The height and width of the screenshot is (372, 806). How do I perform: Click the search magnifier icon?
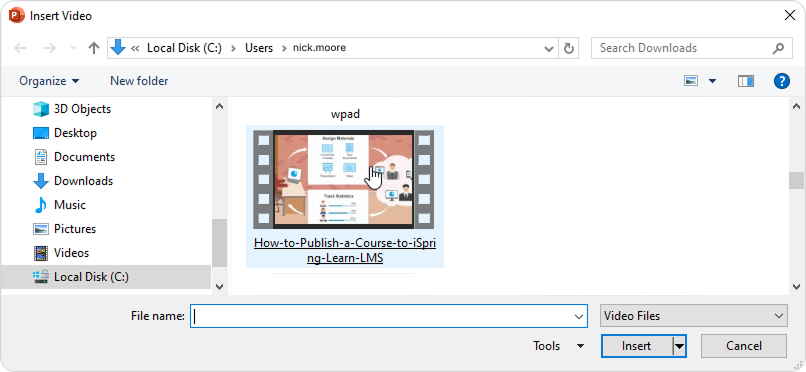778,48
